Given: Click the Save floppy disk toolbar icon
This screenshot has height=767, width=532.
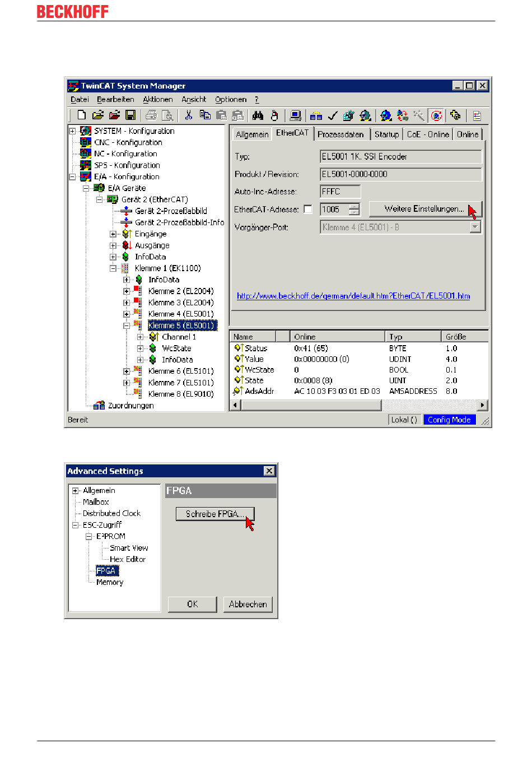Looking at the screenshot, I should coord(130,115).
